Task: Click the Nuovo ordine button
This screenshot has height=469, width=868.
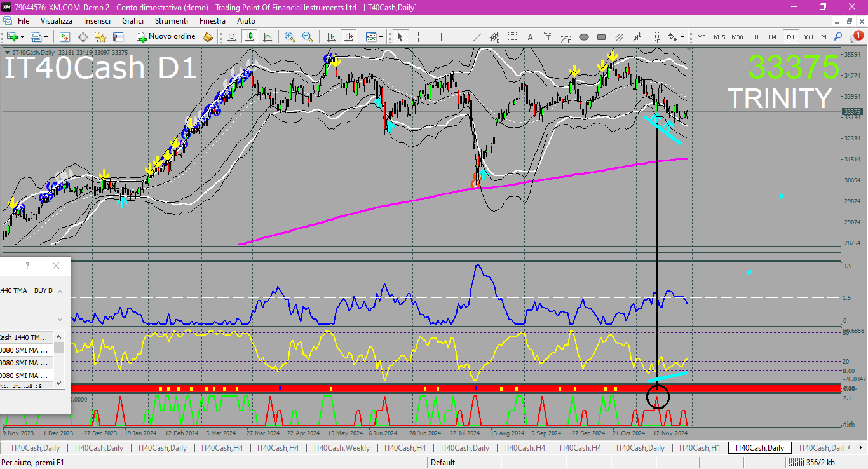Action: point(166,37)
